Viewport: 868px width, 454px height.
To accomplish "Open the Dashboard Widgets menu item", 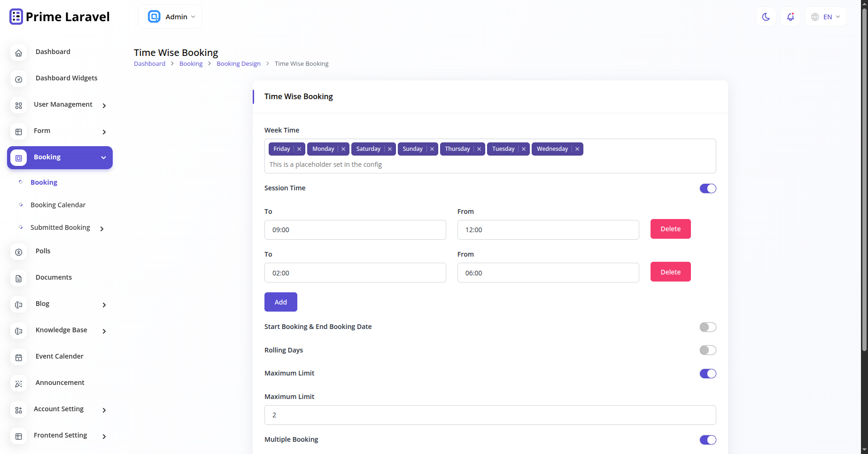I will [66, 78].
